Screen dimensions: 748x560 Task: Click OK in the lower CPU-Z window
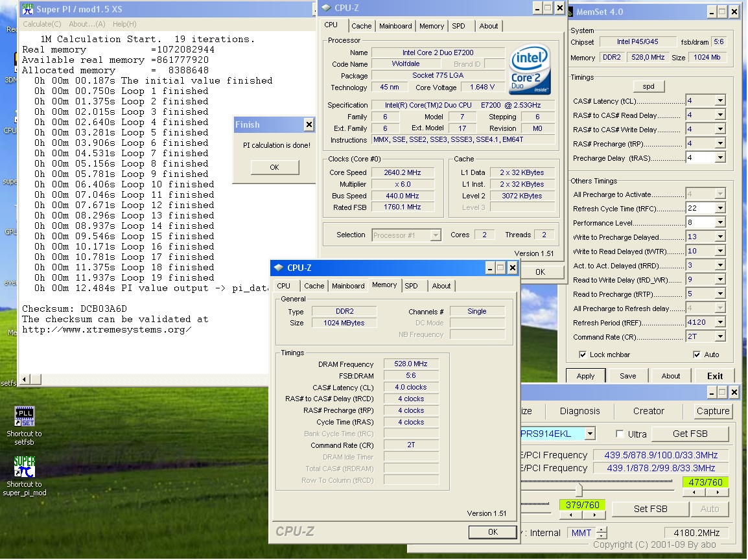pos(493,532)
